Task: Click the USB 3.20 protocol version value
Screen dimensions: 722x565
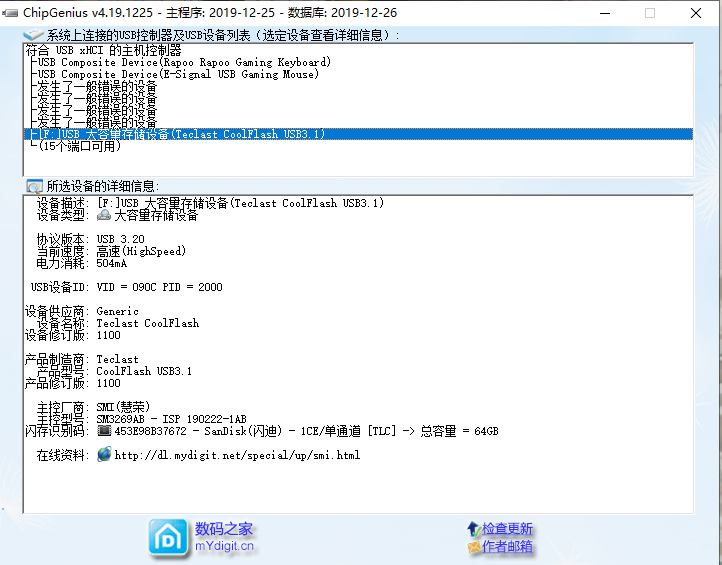Action: coord(121,239)
